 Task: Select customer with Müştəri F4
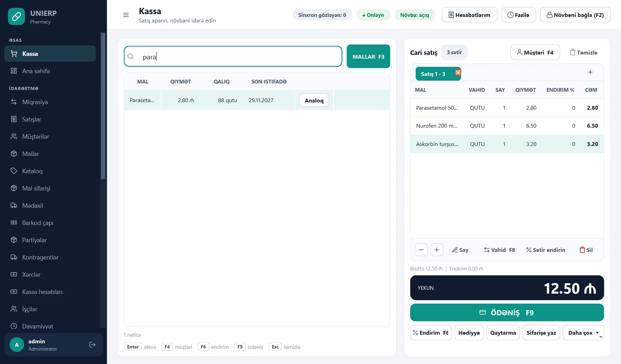535,52
